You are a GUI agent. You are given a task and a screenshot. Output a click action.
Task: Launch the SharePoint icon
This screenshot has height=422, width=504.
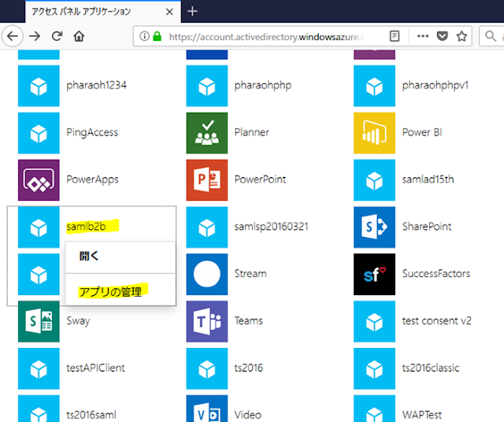pos(374,228)
